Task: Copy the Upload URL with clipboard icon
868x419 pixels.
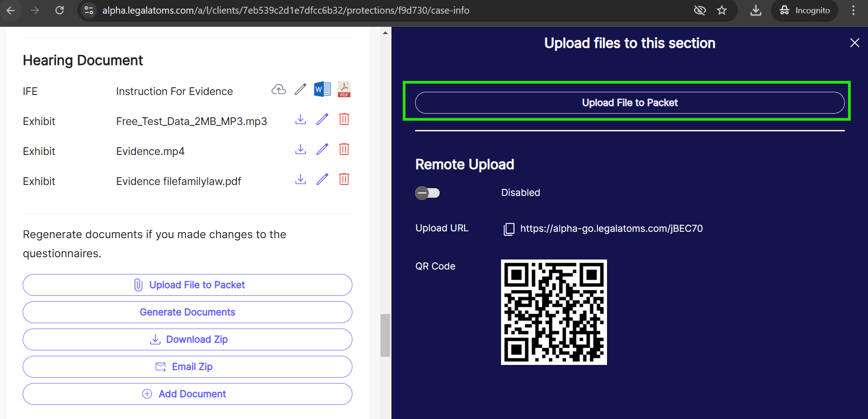Action: tap(509, 229)
